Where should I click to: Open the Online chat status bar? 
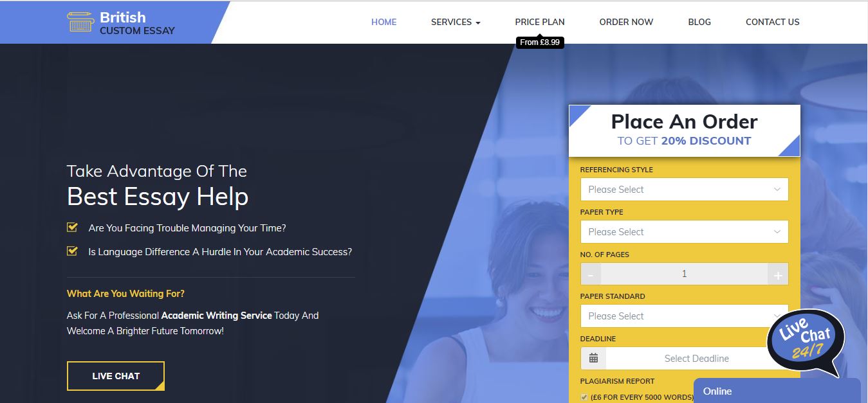click(777, 391)
